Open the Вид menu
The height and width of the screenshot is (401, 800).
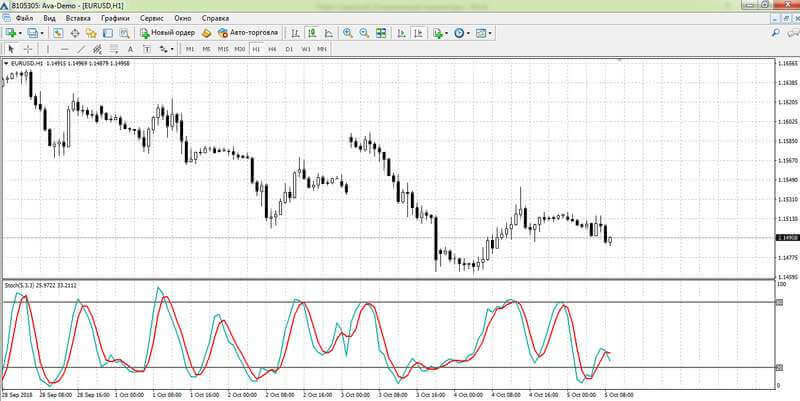point(49,18)
